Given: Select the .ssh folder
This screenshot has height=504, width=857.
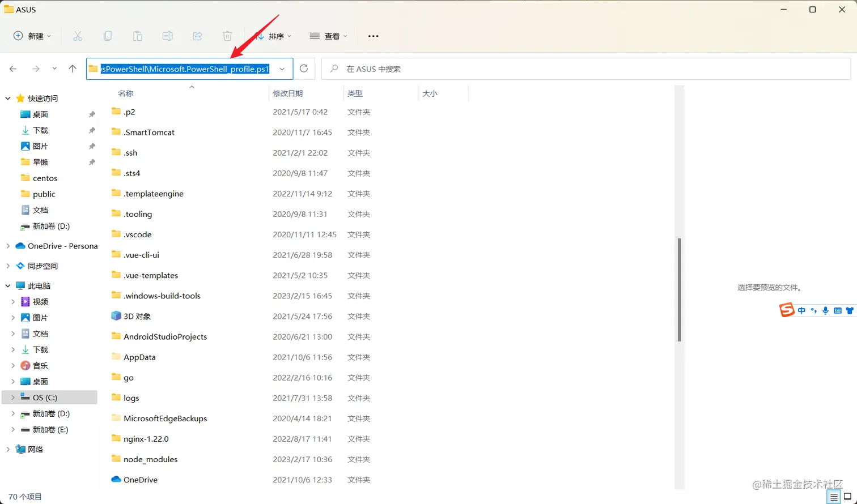Looking at the screenshot, I should pyautogui.click(x=124, y=153).
